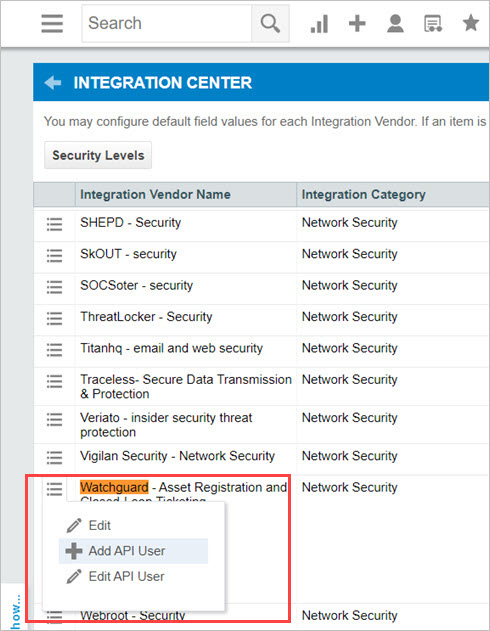Choose Edit API User menu option
This screenshot has width=490, height=631.
click(x=134, y=576)
